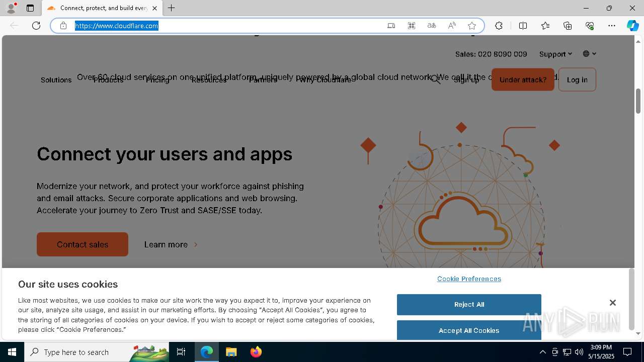Open the app available icon in address bar
This screenshot has height=362, width=644.
391,26
